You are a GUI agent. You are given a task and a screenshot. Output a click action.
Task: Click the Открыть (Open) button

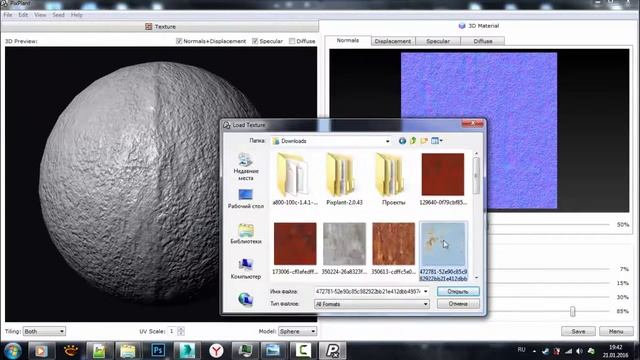(458, 291)
